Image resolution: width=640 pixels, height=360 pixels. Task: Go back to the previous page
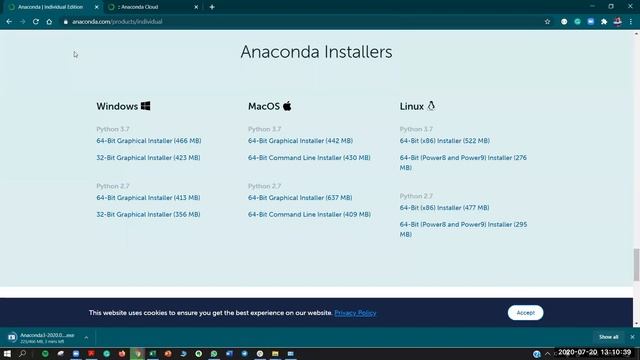pos(9,22)
